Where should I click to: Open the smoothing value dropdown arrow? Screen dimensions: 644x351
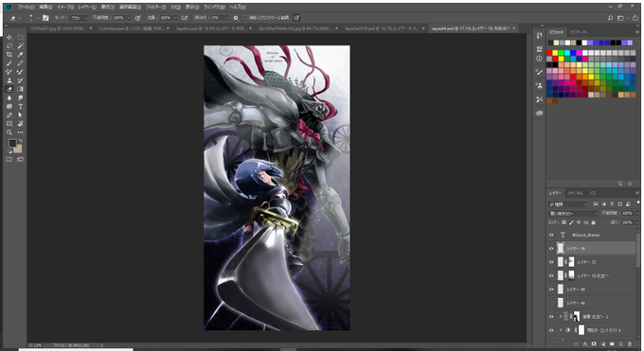click(226, 18)
